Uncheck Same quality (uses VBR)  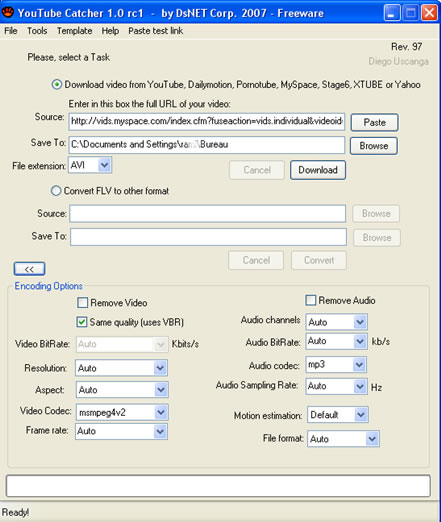point(82,322)
